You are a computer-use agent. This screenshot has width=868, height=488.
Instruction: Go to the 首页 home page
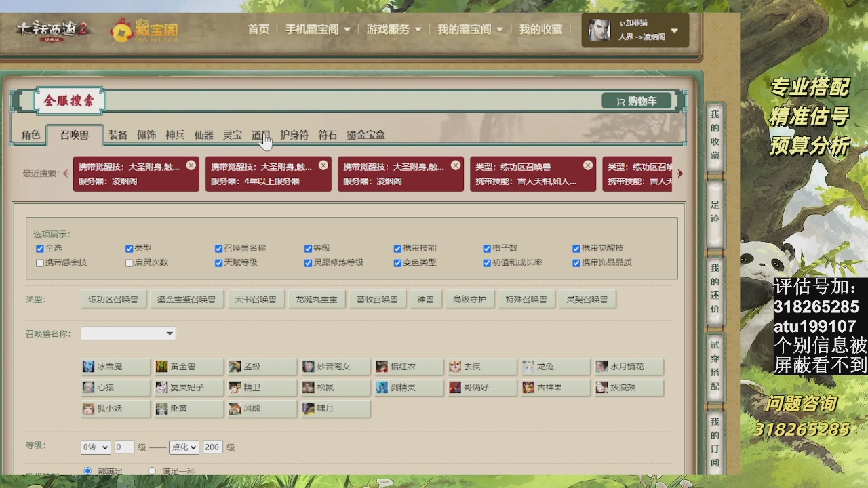258,29
